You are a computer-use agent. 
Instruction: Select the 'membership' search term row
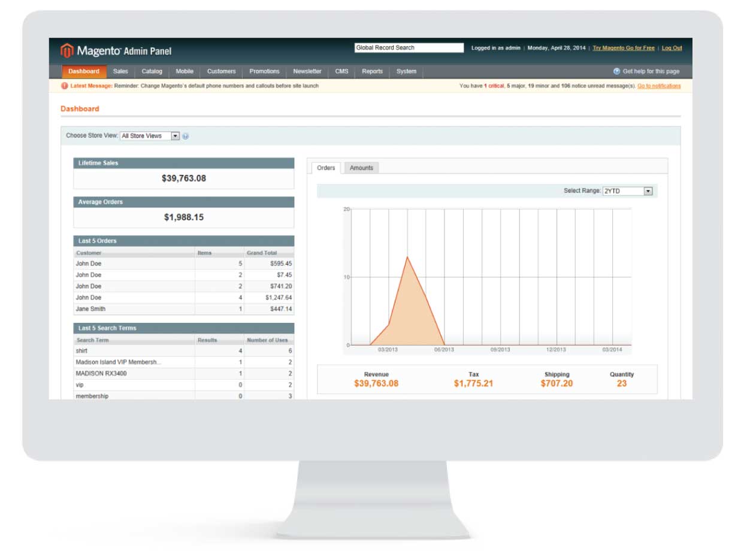pyautogui.click(x=184, y=396)
